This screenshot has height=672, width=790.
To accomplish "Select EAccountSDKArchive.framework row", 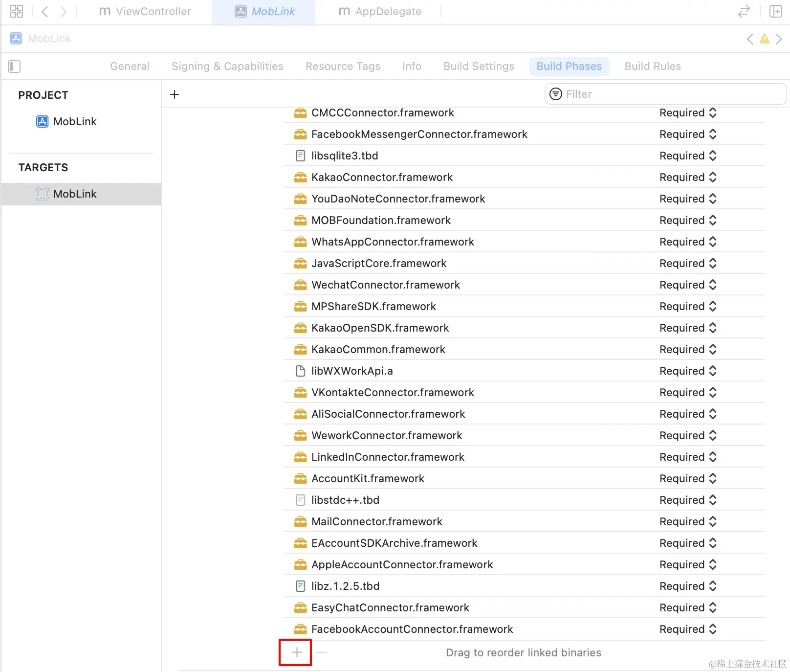I will click(524, 543).
